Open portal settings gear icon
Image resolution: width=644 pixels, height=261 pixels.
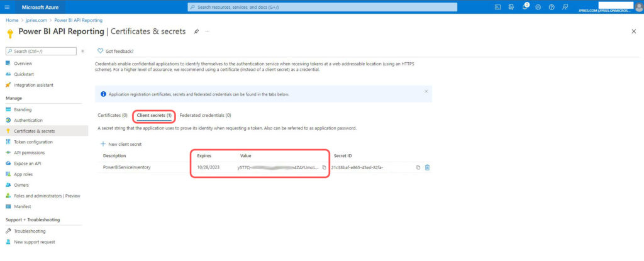[538, 7]
